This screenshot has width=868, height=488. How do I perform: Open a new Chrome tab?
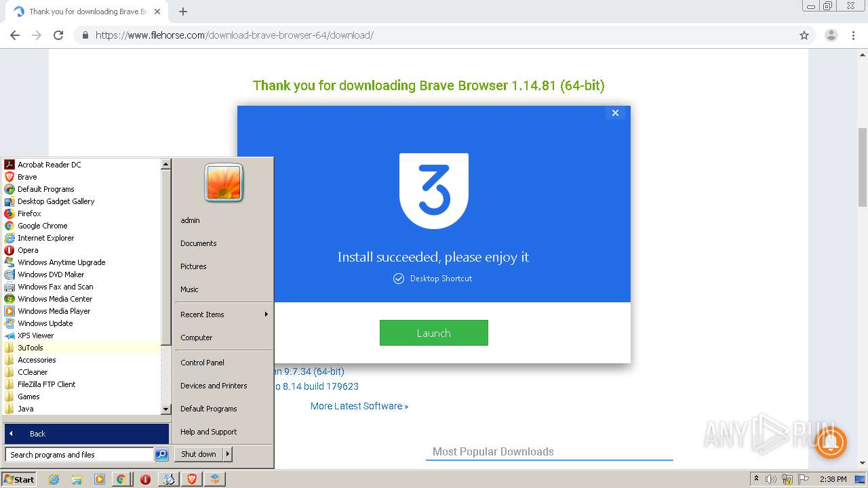click(x=182, y=12)
